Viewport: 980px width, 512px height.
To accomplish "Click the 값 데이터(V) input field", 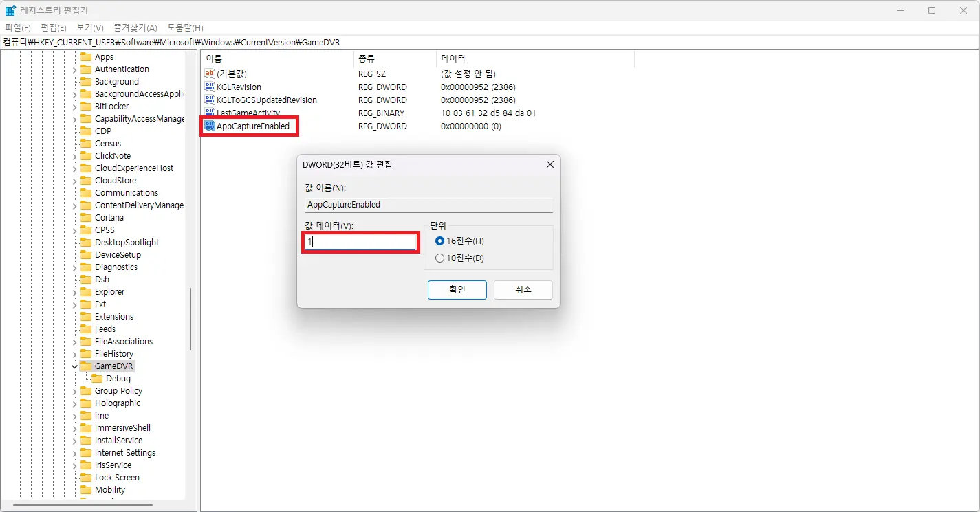I will coord(360,242).
